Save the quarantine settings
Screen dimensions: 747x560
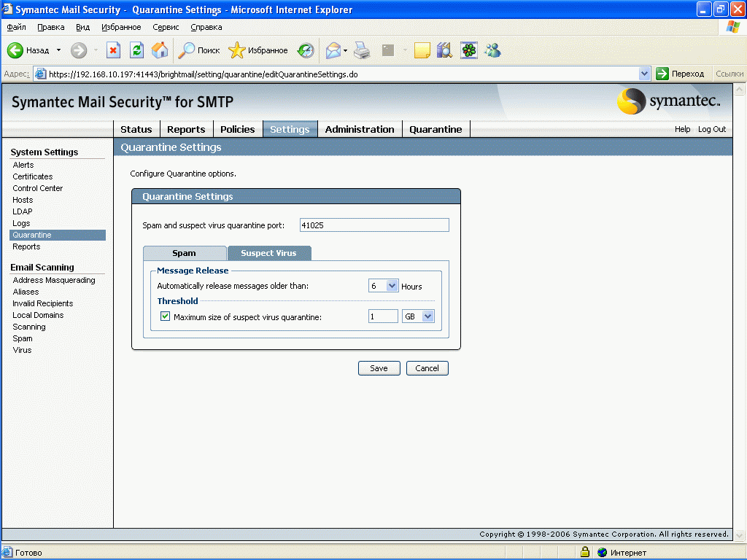(379, 368)
